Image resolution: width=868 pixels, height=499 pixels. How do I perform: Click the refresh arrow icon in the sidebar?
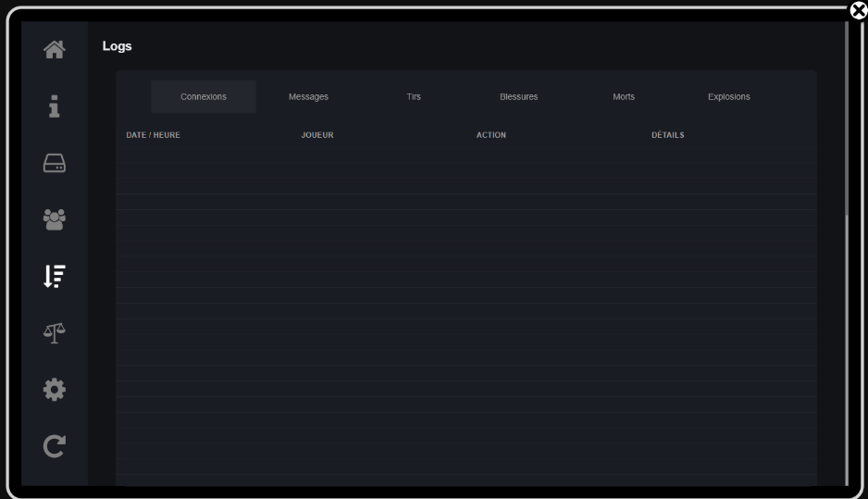(55, 447)
